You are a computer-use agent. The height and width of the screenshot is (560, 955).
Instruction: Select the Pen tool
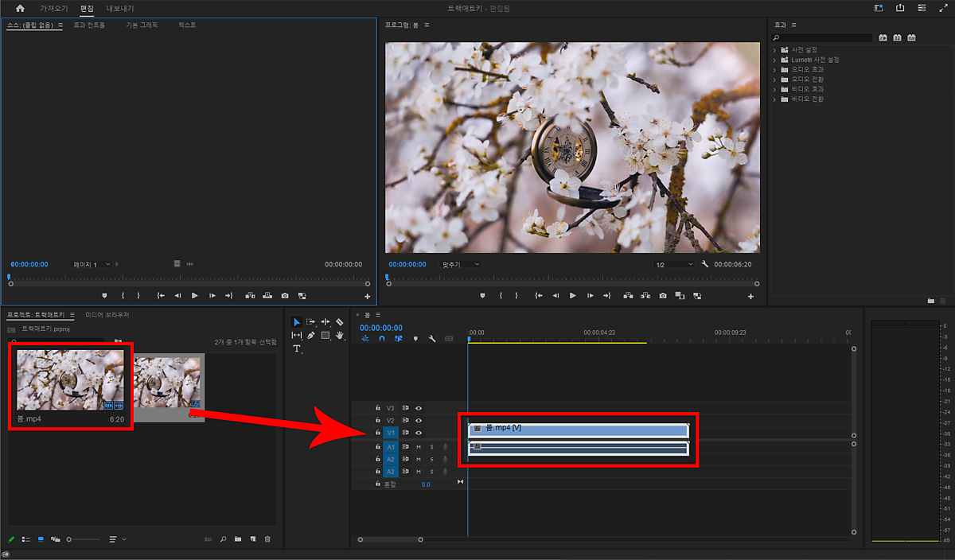311,335
